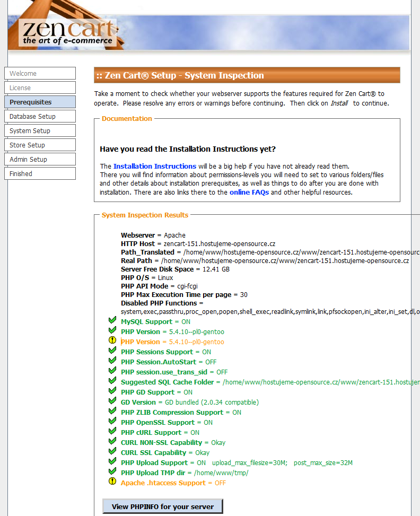
Task: Open the Database Setup step
Action: tap(40, 117)
